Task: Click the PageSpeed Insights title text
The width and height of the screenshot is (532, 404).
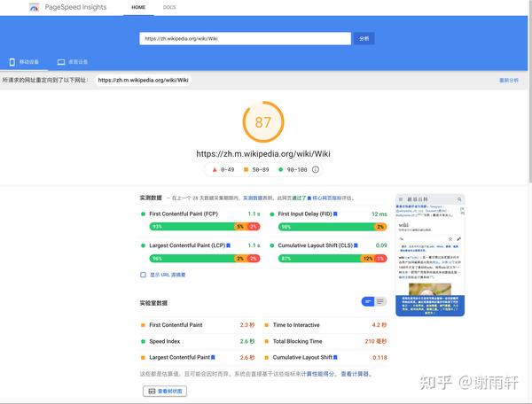Action: point(75,7)
